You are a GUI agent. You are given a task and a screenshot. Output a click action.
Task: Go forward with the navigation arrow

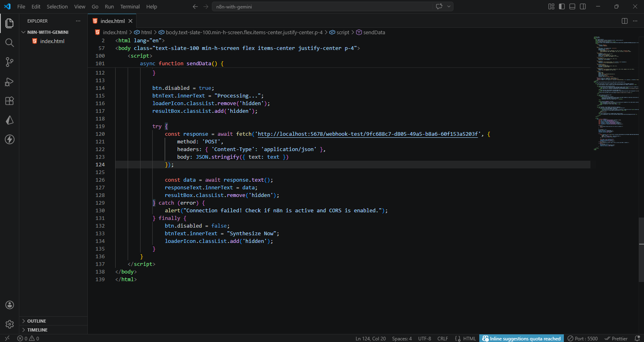(206, 6)
